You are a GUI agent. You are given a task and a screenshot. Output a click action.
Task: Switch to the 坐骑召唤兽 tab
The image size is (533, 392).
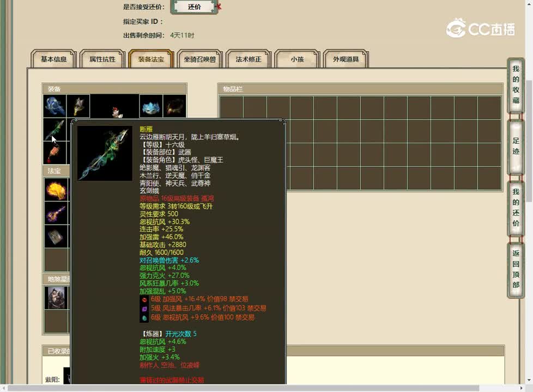tap(199, 60)
